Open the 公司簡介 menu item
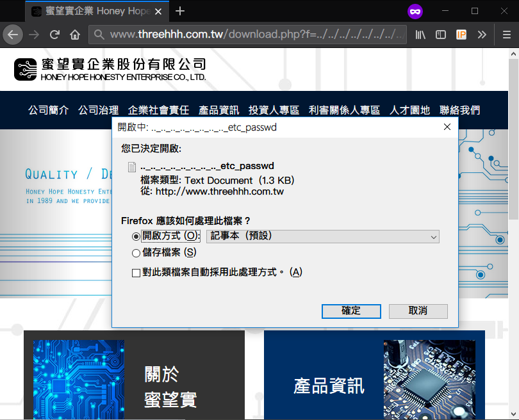Screen dimensions: 519x420 [48, 110]
